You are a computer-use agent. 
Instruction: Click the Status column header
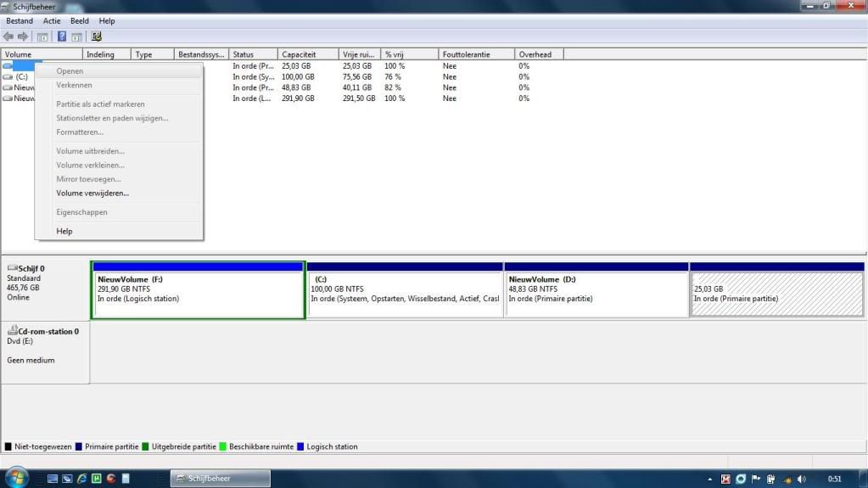point(253,54)
